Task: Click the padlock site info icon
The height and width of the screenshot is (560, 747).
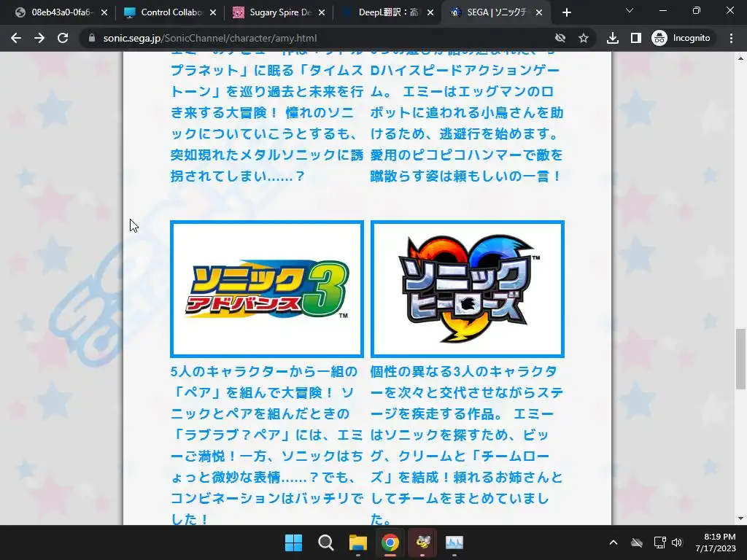Action: point(92,38)
